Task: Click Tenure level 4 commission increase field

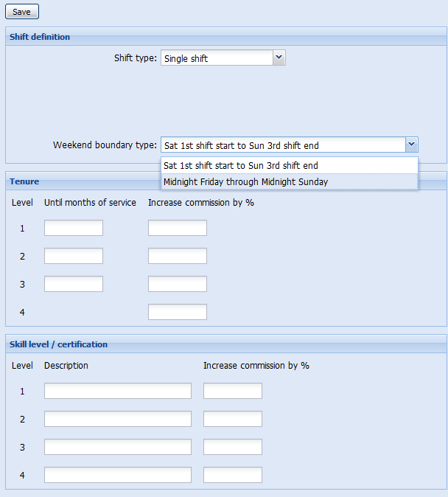Action: coord(178,312)
